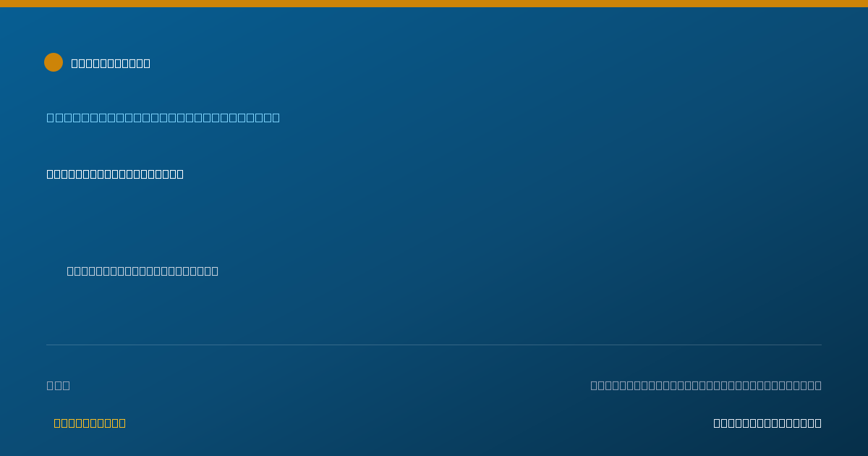
Task: Open the bold white footer text on the right
Action: pyautogui.click(x=767, y=423)
